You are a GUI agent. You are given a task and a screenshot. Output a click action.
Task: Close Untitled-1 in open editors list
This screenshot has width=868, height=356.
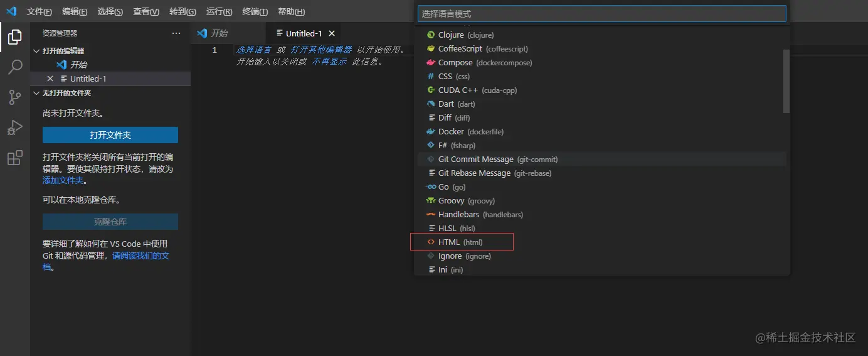50,78
